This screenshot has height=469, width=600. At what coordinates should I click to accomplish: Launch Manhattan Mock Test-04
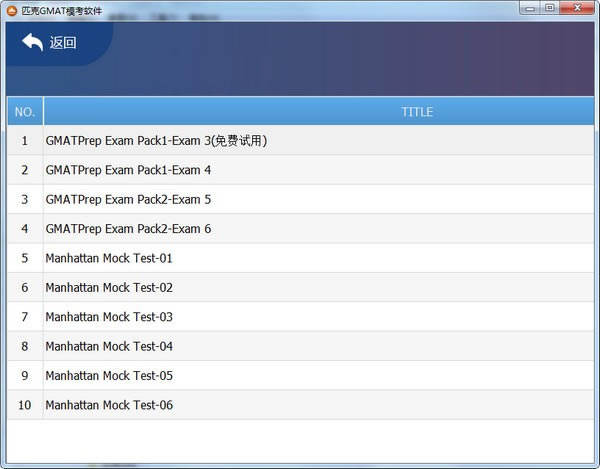coord(109,347)
